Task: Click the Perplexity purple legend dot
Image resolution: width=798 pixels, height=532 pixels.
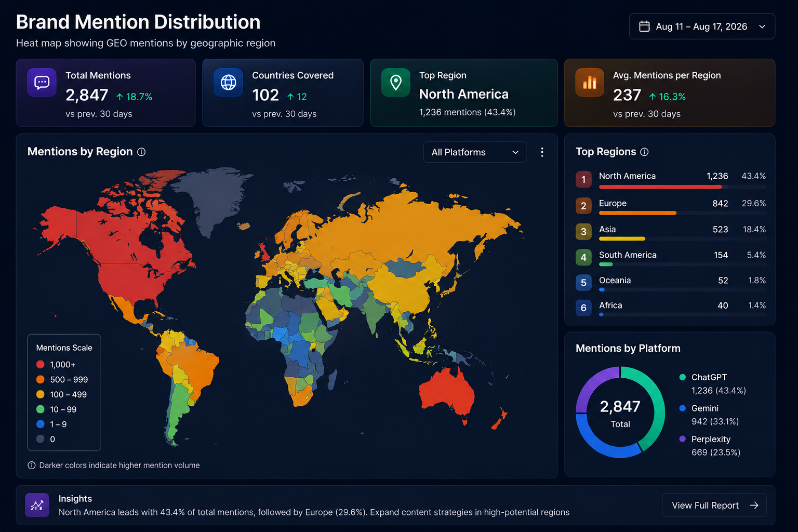Action: (683, 439)
